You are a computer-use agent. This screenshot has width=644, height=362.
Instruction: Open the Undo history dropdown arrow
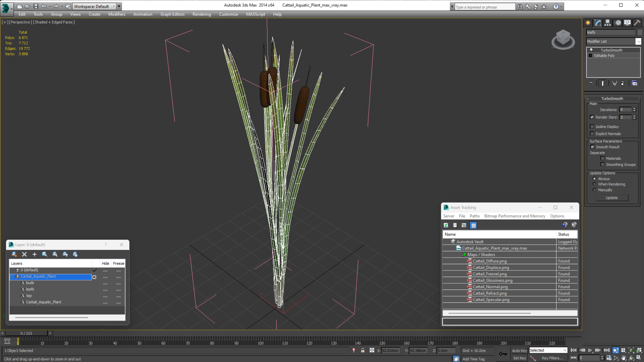coord(50,6)
